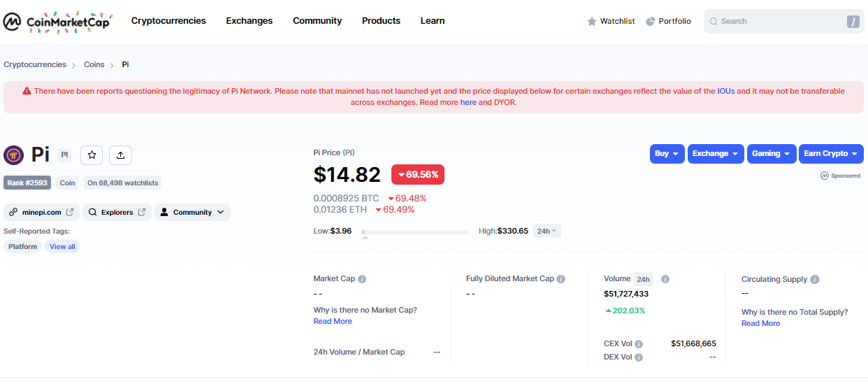Click DEX Vol info icon
The height and width of the screenshot is (384, 868).
(x=639, y=357)
